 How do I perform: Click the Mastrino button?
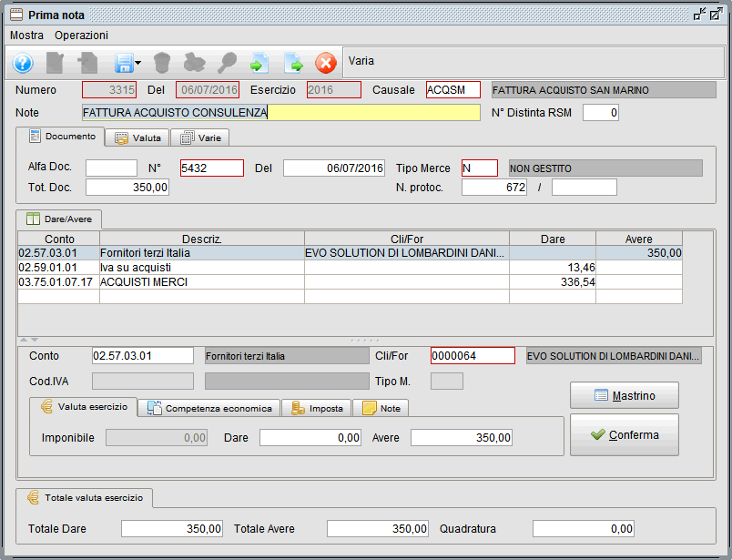pos(624,395)
